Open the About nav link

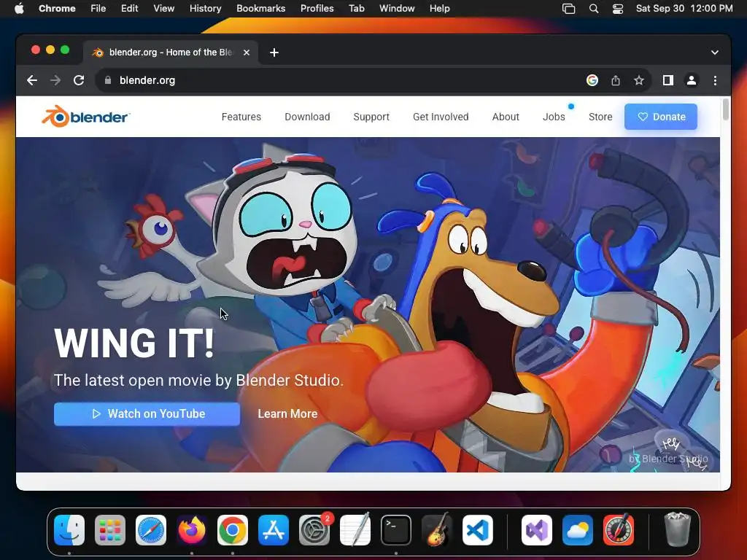[x=506, y=117]
